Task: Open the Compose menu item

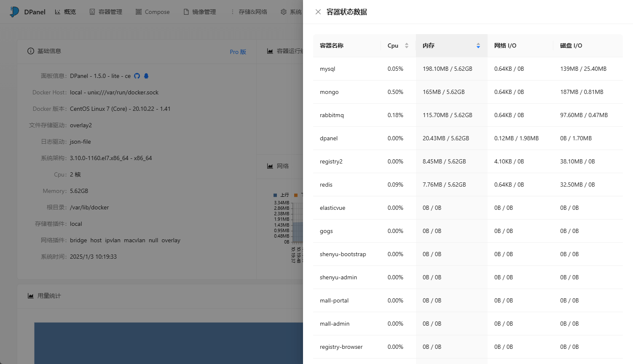Action: (x=153, y=12)
